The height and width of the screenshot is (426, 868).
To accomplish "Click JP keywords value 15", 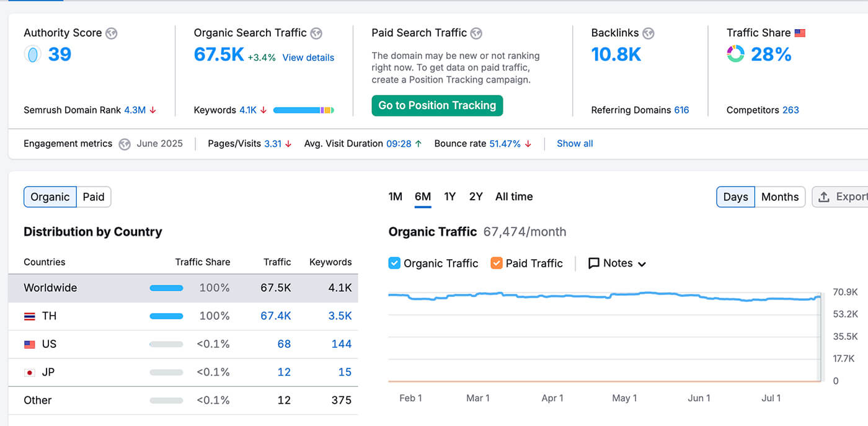I will tap(345, 373).
